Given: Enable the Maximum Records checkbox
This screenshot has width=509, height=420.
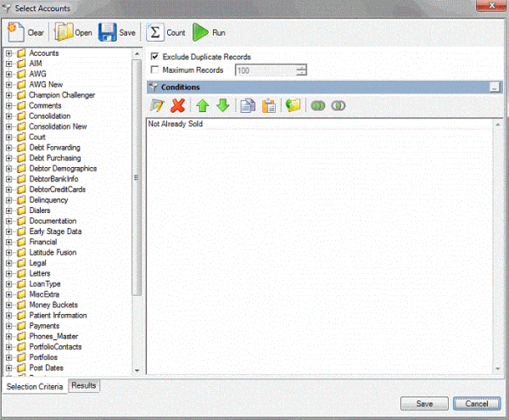Looking at the screenshot, I should (x=155, y=70).
